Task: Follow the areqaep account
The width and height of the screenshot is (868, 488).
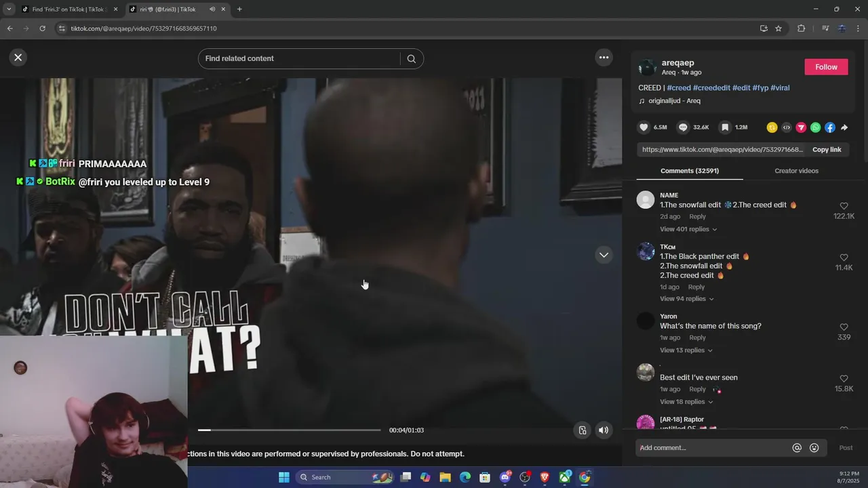Action: coord(826,67)
